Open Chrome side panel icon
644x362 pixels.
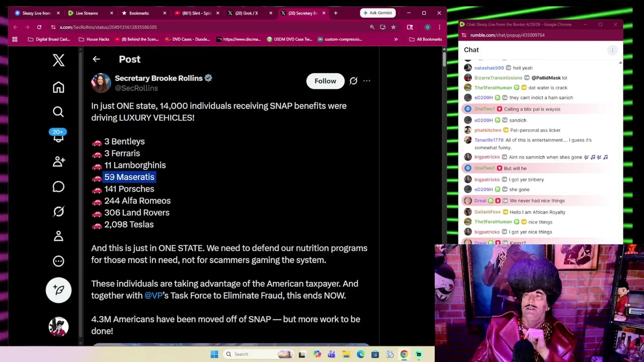[x=410, y=27]
